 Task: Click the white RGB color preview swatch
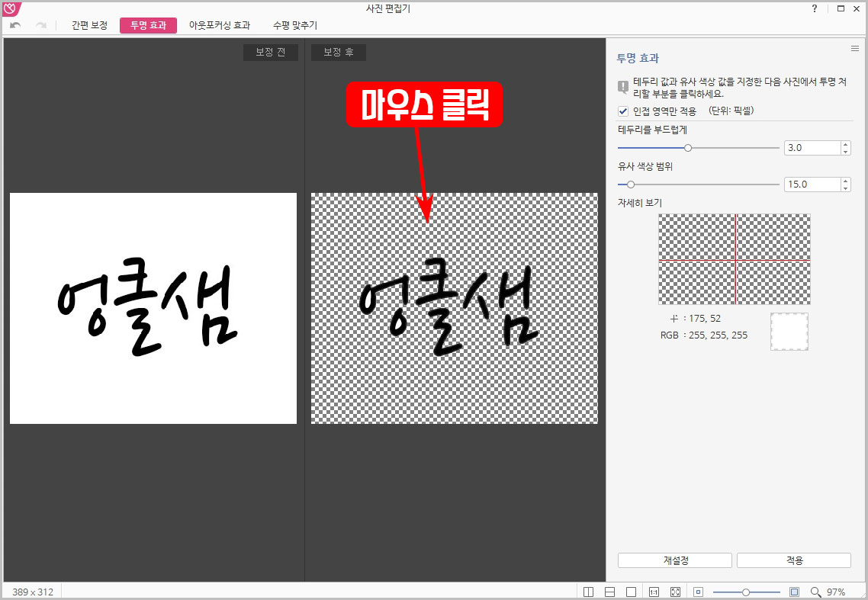(789, 331)
